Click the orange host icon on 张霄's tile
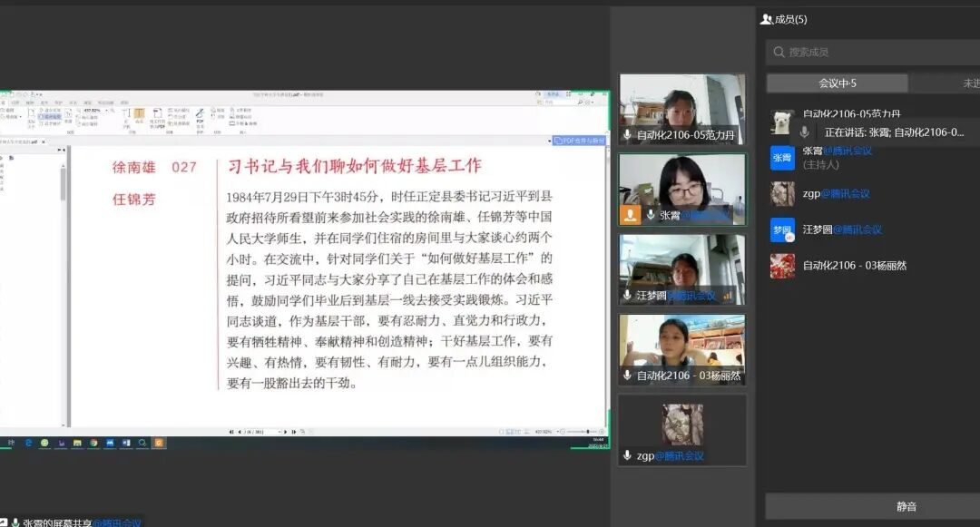Screen dimensions: 980x527 (631, 215)
